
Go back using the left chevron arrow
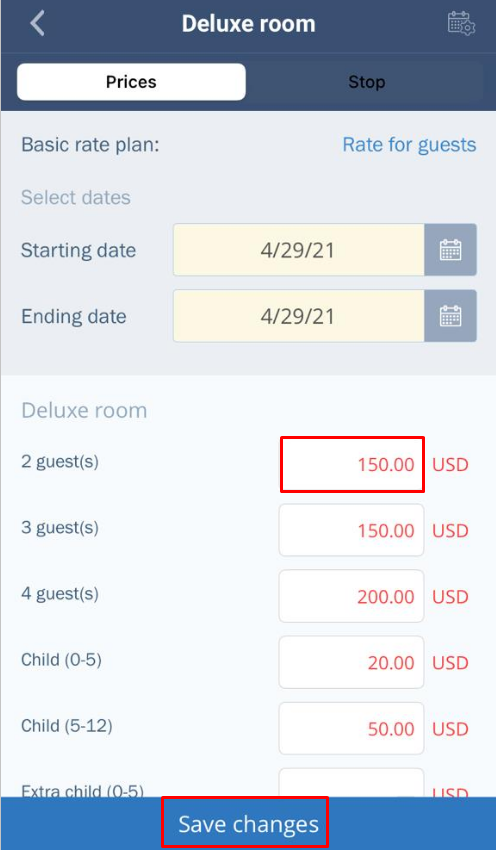point(37,24)
